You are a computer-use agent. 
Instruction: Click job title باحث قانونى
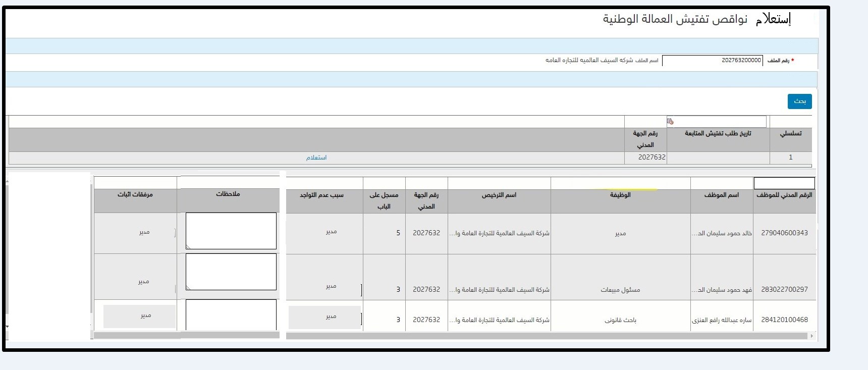[x=620, y=320]
